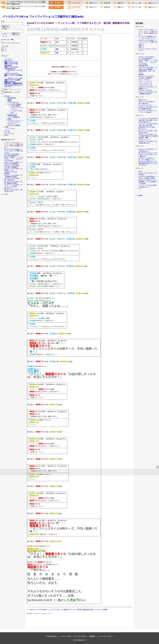The image size is (159, 644).
Task: Open 代理編集依頼板 link
Action: (x=12, y=116)
